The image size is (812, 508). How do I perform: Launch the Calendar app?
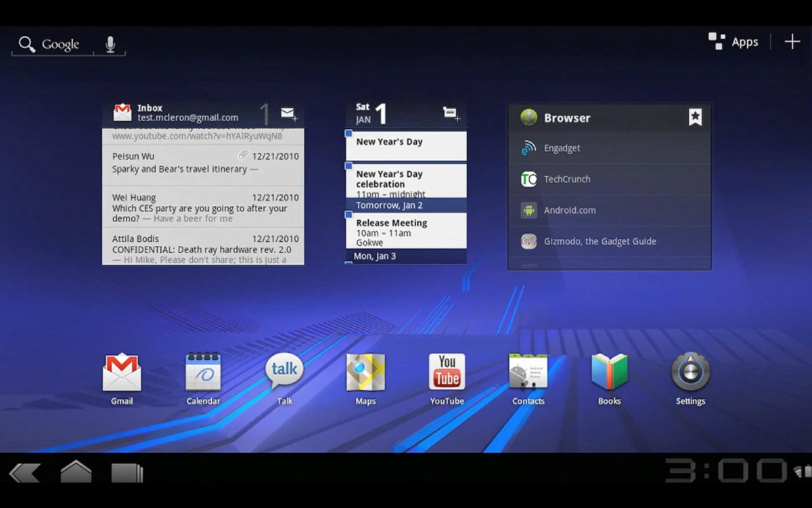coord(203,373)
